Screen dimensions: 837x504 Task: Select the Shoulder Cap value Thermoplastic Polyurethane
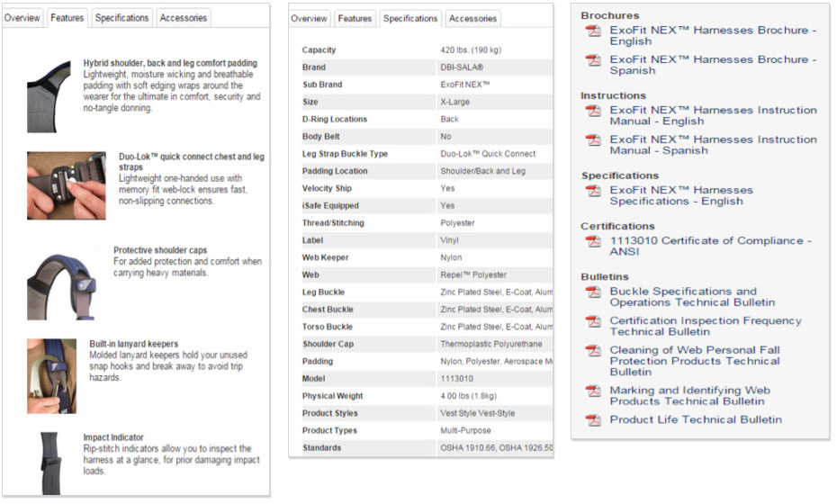[x=491, y=344]
